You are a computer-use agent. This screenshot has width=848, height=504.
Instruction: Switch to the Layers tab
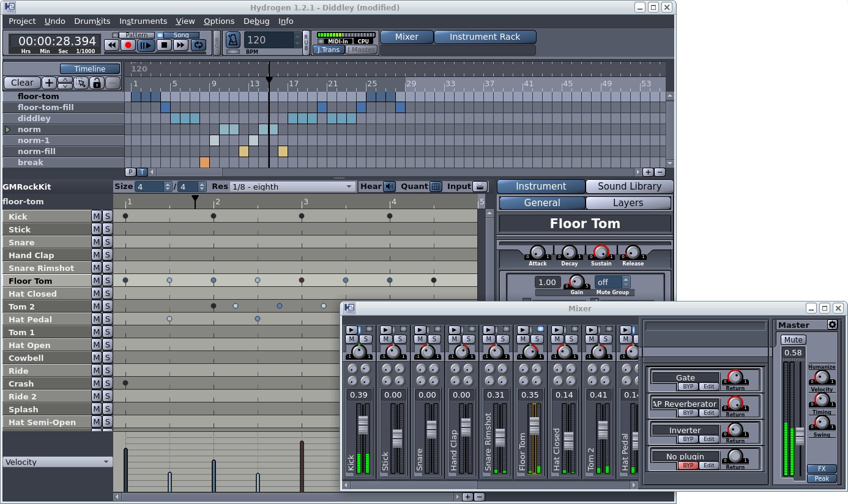tap(628, 203)
